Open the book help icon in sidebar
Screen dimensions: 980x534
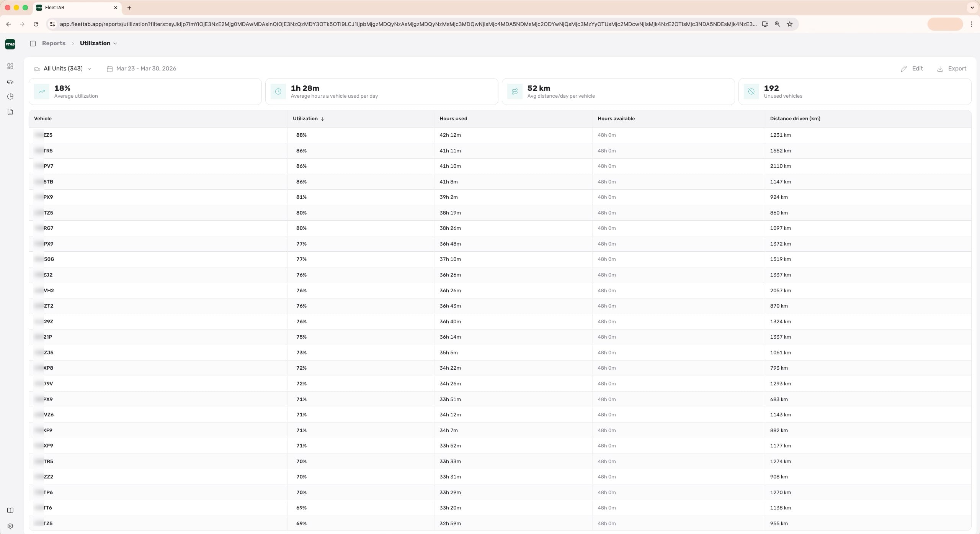pos(10,510)
